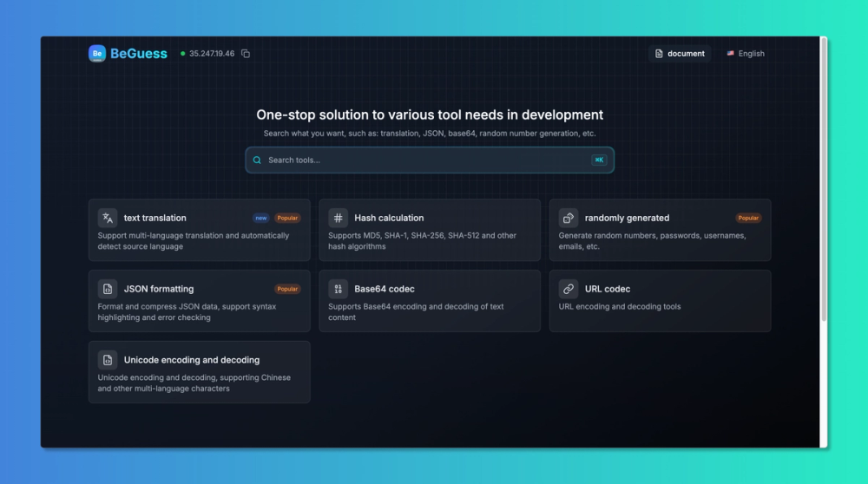Click the ⌘K shortcut badge
Image resolution: width=868 pixels, height=484 pixels.
pyautogui.click(x=599, y=160)
